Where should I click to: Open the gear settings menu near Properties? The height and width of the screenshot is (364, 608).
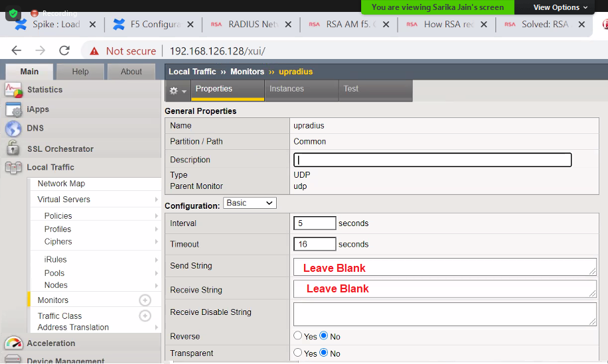tap(177, 91)
